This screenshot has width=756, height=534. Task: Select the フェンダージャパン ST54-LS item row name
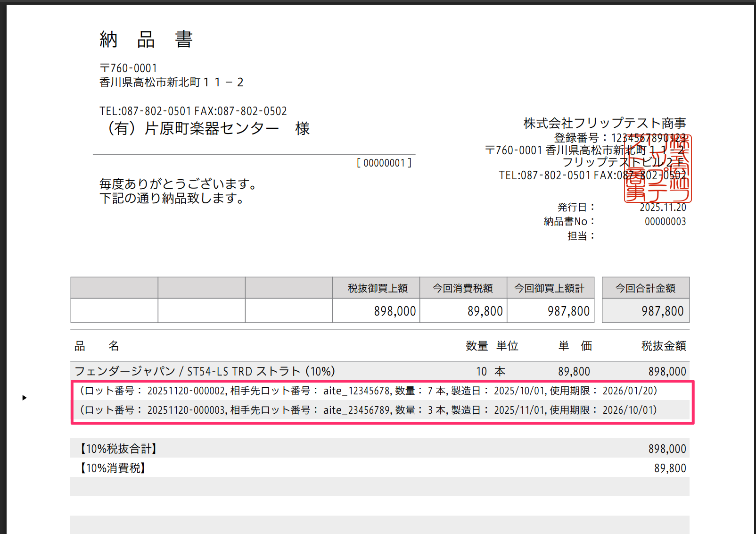pos(205,371)
